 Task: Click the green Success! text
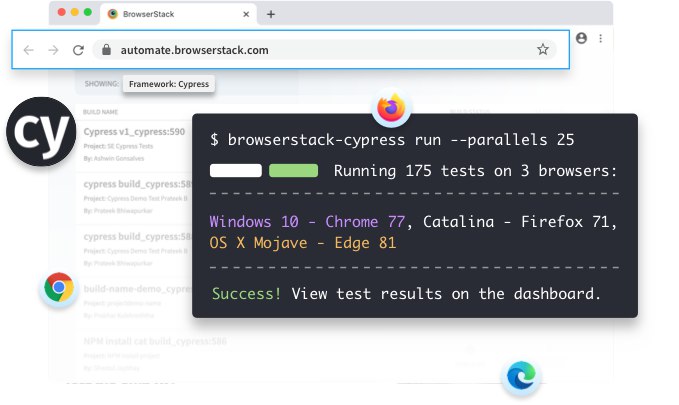tap(246, 294)
